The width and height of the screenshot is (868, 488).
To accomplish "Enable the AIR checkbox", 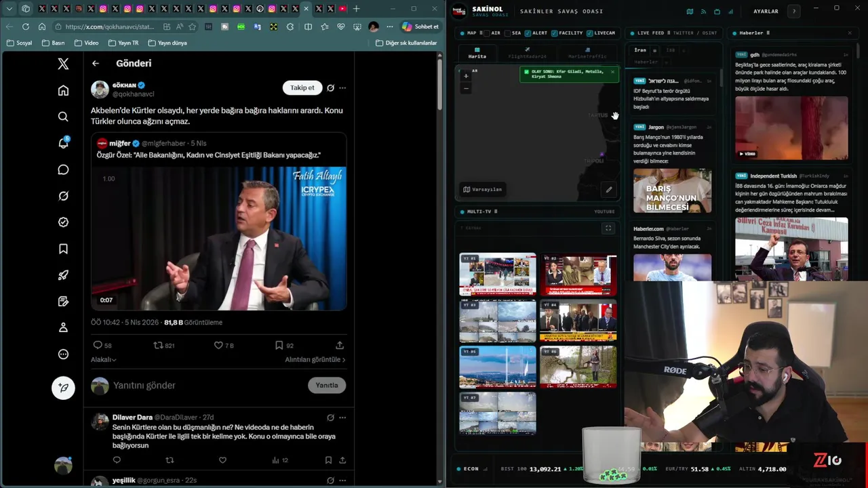I will click(487, 33).
